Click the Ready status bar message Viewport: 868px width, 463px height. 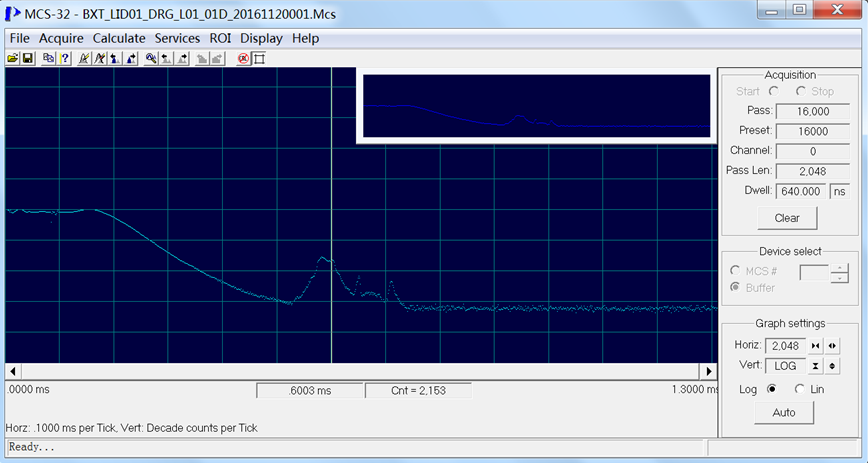(x=32, y=447)
